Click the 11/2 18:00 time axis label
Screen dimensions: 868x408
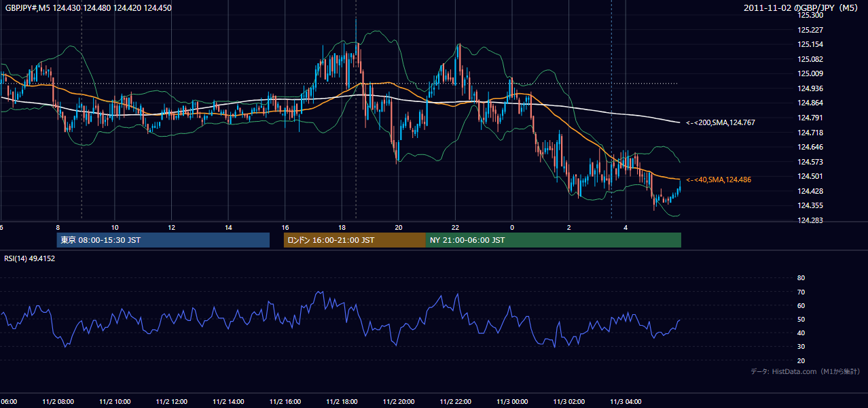point(342,401)
